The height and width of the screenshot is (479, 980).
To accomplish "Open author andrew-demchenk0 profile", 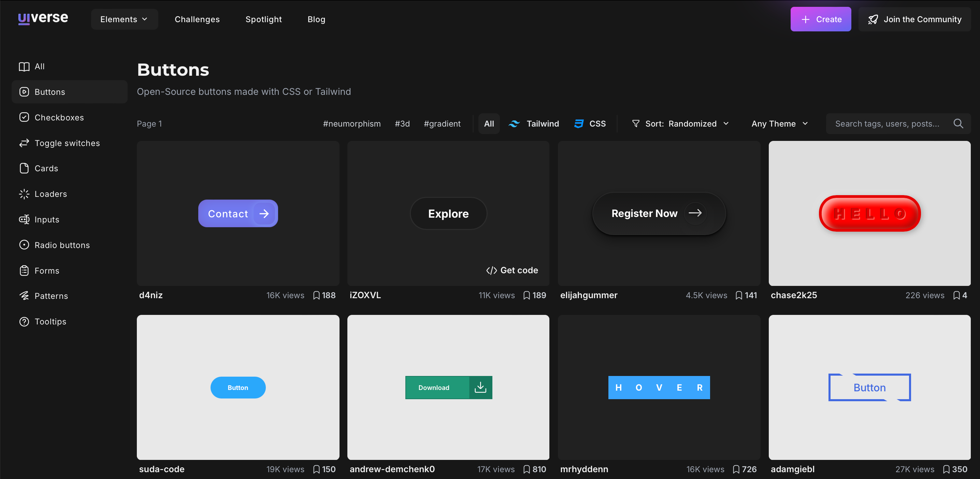I will click(x=392, y=469).
